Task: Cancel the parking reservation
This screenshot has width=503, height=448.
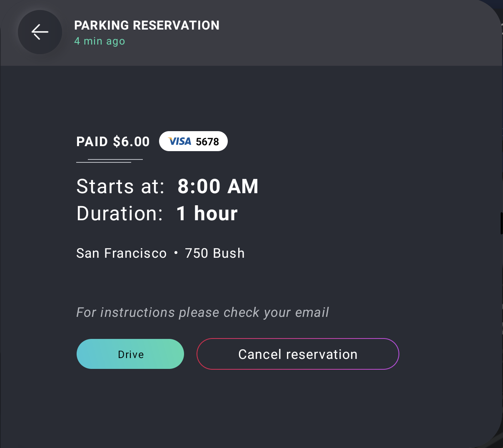Action: 298,354
